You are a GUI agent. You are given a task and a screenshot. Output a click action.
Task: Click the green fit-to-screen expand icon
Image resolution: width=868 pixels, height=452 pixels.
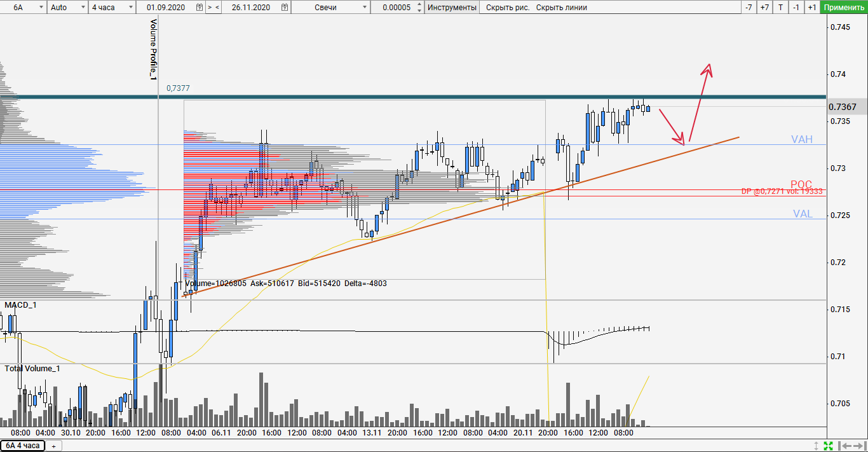828,446
